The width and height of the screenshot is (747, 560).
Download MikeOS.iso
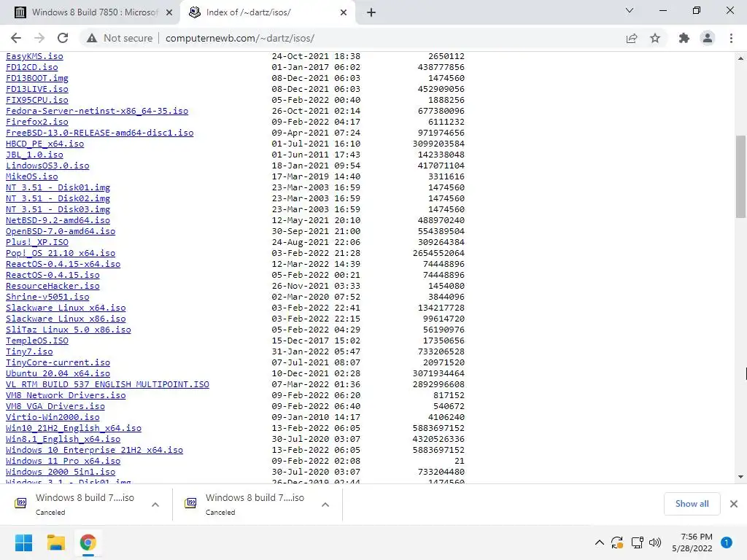coord(32,176)
